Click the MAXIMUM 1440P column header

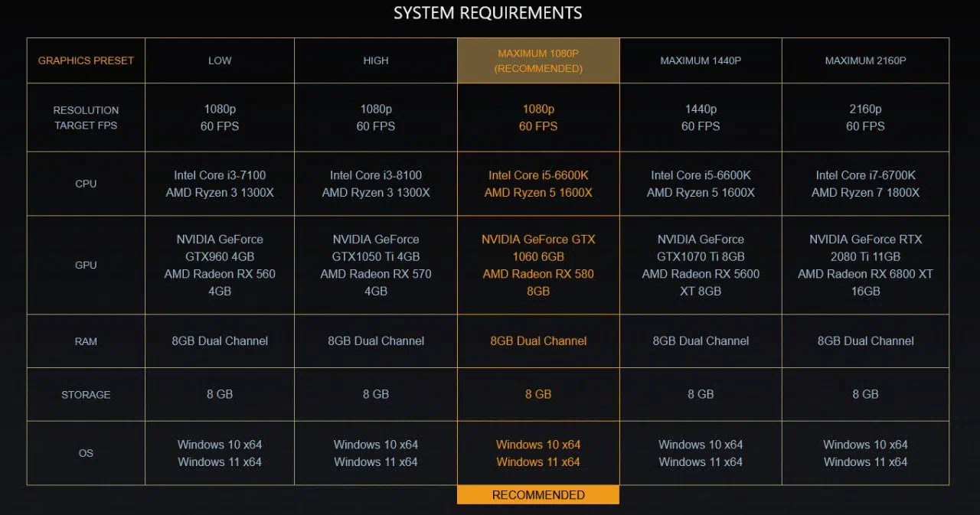(701, 60)
